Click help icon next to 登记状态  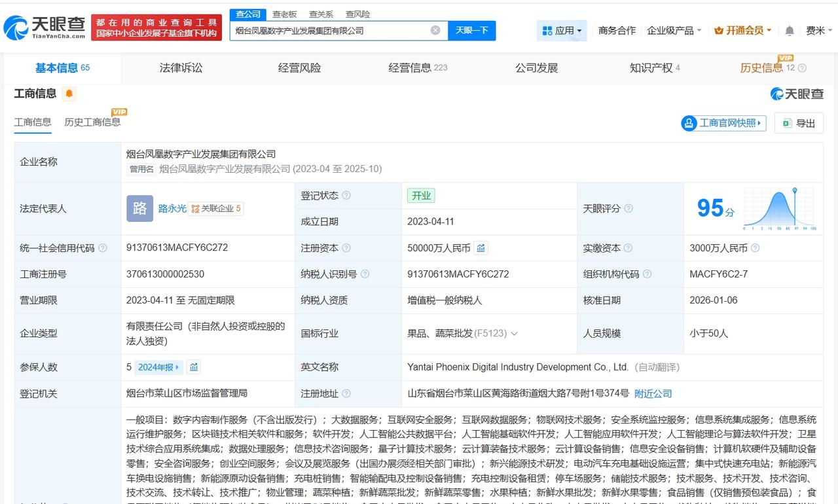tap(346, 196)
